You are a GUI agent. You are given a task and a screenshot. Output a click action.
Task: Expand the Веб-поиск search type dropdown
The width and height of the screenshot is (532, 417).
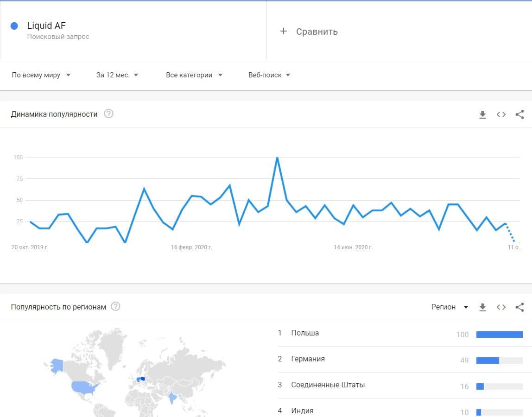[269, 75]
